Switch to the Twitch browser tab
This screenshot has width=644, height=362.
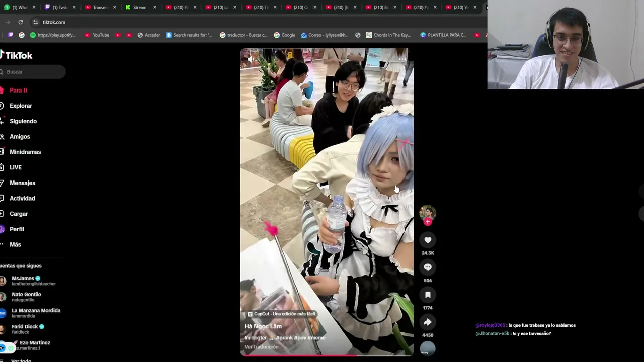pos(59,7)
